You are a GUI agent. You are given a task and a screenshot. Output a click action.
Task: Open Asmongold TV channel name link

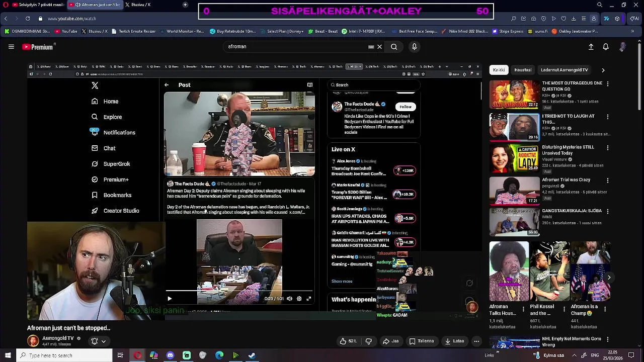point(58,338)
